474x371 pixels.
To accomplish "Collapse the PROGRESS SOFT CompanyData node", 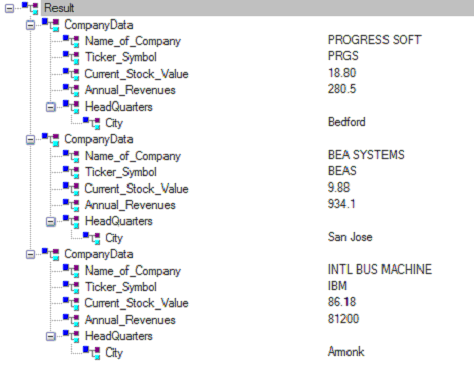I will (x=30, y=25).
